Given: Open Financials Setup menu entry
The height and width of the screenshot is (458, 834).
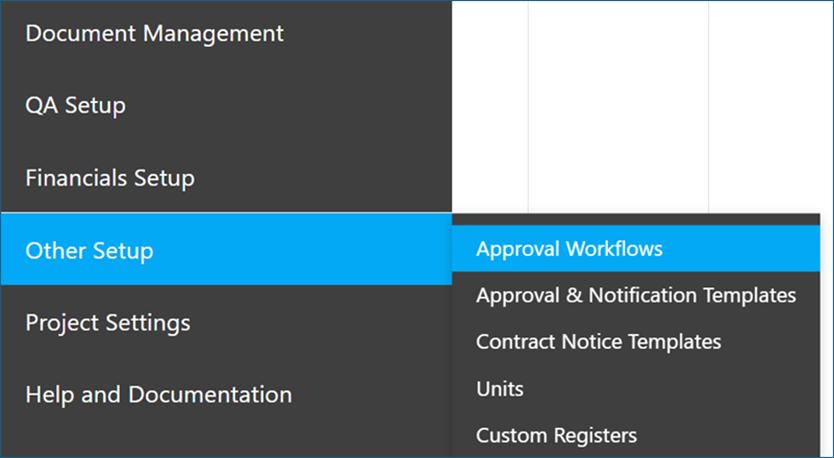Looking at the screenshot, I should pos(110,178).
